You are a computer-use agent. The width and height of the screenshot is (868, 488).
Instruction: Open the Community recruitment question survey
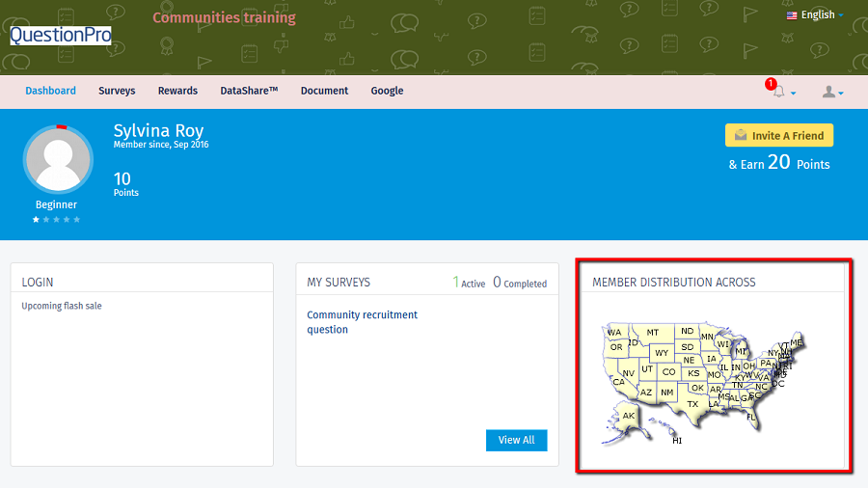coord(362,322)
